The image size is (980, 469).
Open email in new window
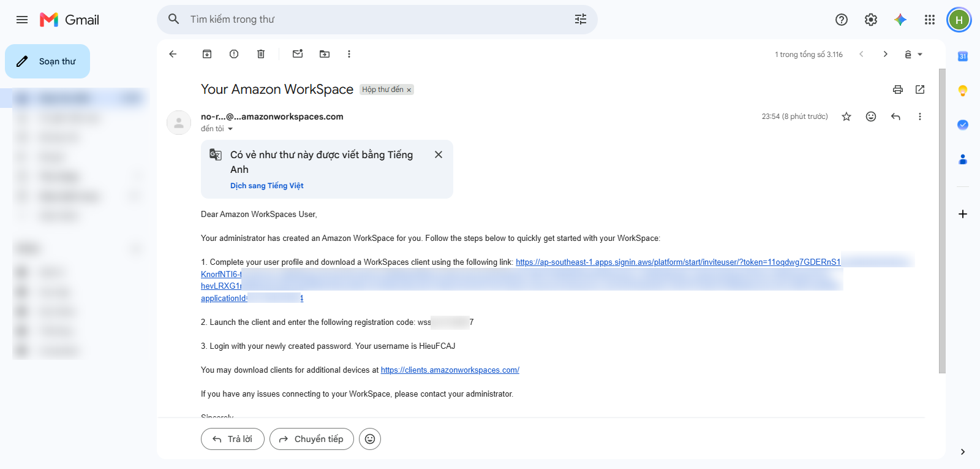pyautogui.click(x=920, y=90)
